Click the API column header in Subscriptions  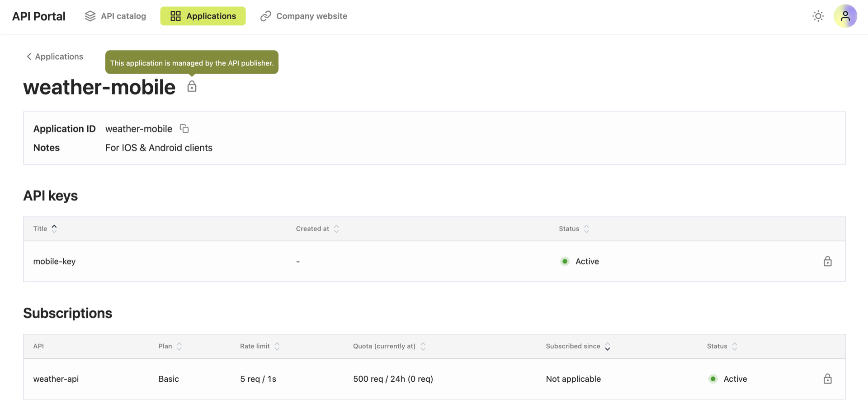click(x=38, y=346)
